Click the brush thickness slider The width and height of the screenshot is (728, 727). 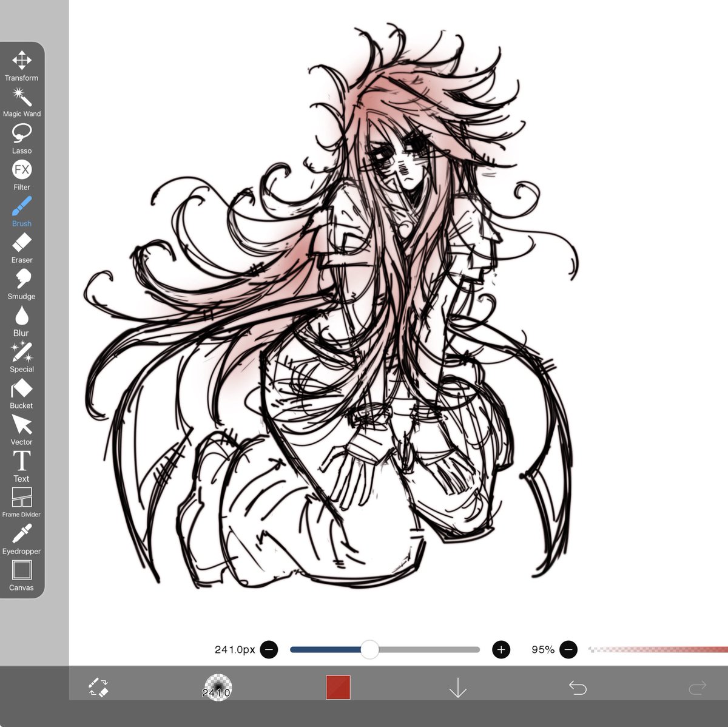[x=385, y=649]
